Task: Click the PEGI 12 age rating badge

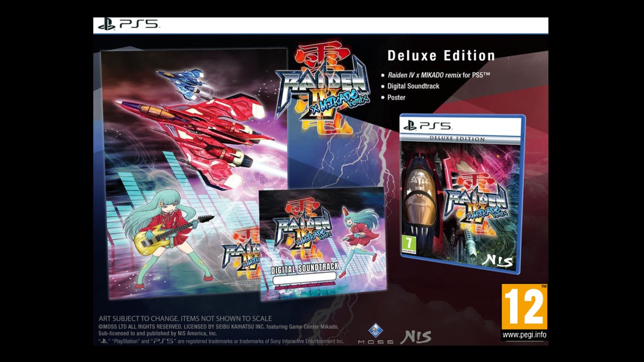Action: click(x=524, y=307)
